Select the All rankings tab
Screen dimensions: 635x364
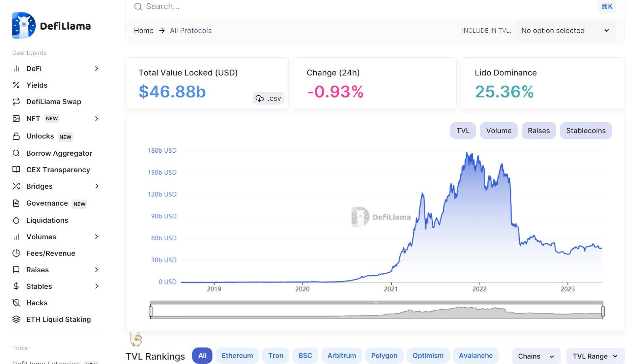[202, 356]
